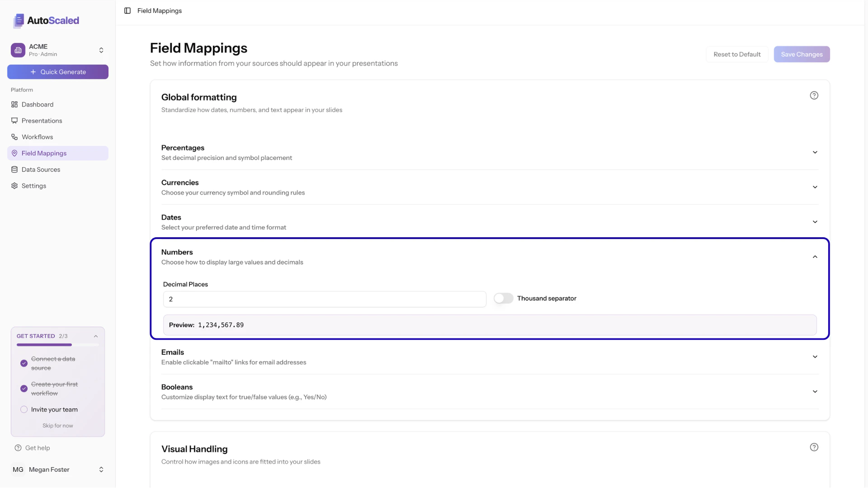The width and height of the screenshot is (868, 488).
Task: Select the Dashboard grid icon
Action: [x=14, y=104]
